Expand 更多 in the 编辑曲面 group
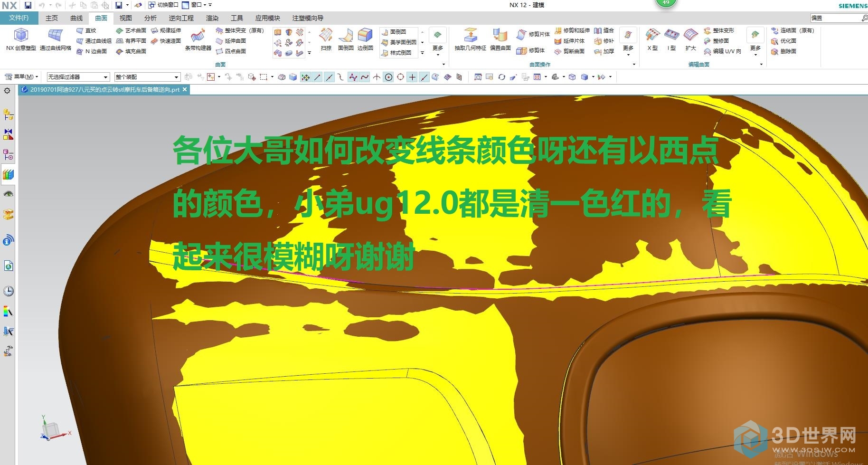 coord(755,42)
